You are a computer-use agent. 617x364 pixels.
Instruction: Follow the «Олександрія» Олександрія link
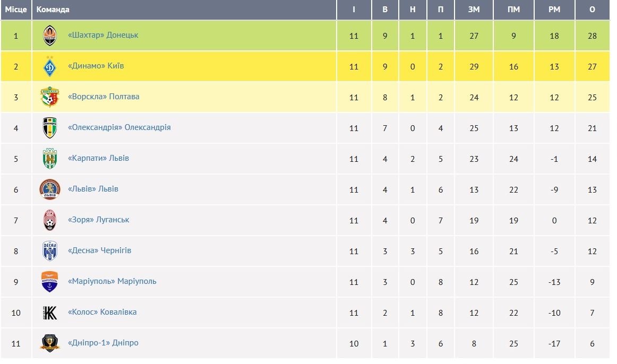119,127
